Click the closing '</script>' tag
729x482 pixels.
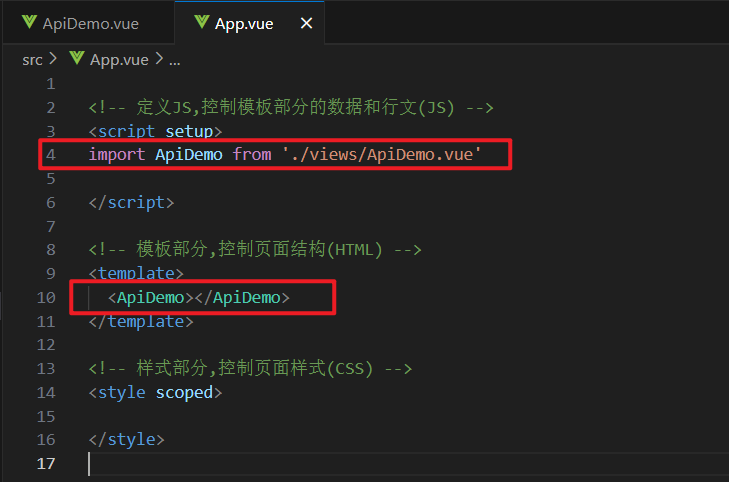pos(131,203)
